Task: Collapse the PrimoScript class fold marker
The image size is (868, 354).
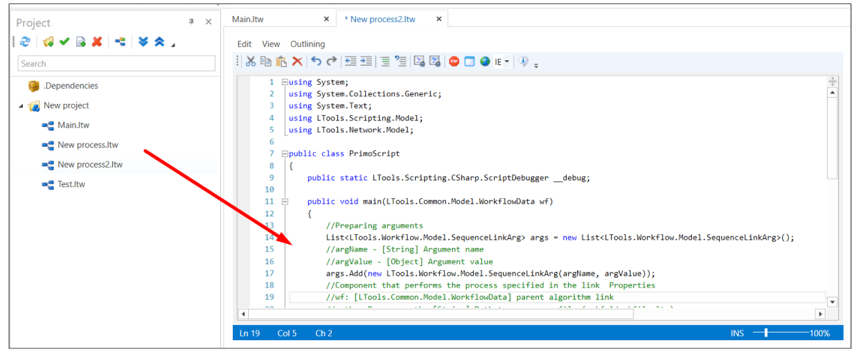Action: pyautogui.click(x=285, y=154)
